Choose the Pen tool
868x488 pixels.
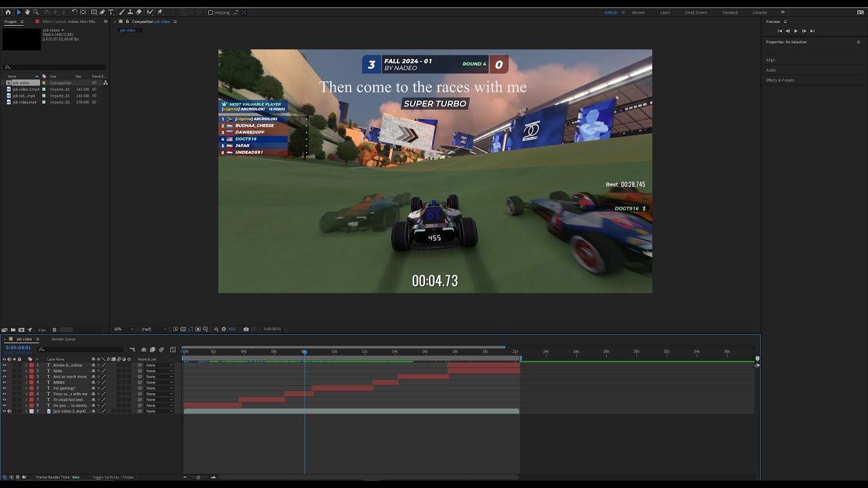click(x=102, y=12)
